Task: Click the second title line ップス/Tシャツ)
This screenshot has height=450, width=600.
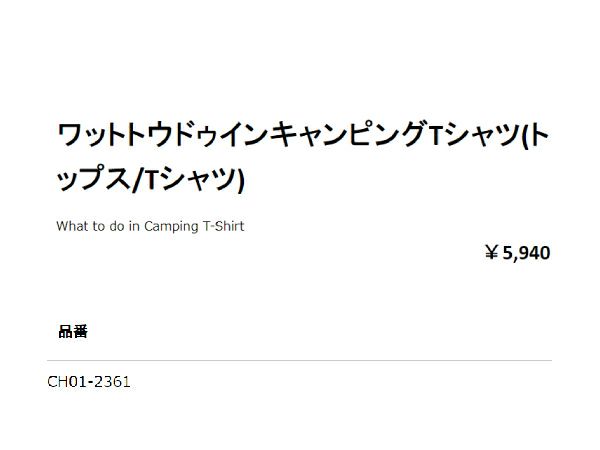Action: [151, 180]
